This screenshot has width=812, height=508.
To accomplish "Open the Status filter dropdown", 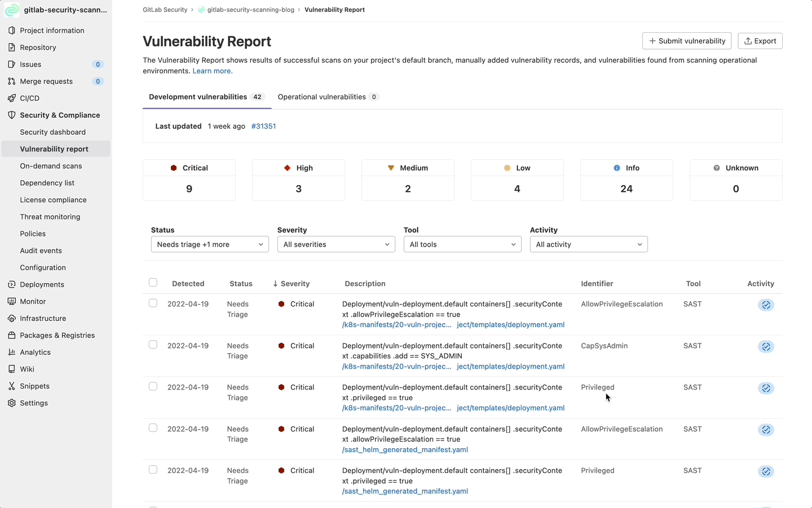I will 210,244.
